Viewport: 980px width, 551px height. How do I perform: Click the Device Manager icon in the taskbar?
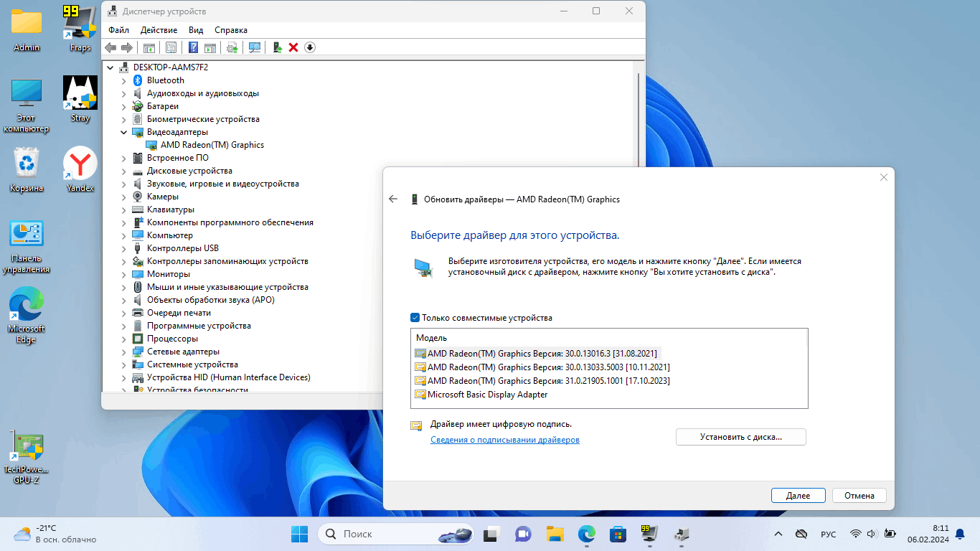pyautogui.click(x=682, y=534)
